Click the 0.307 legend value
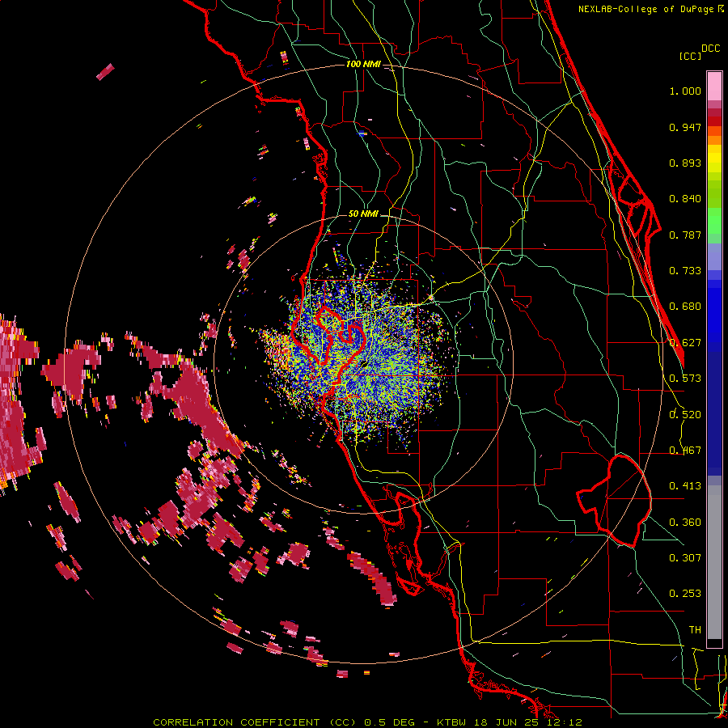The width and height of the screenshot is (728, 728). (685, 557)
